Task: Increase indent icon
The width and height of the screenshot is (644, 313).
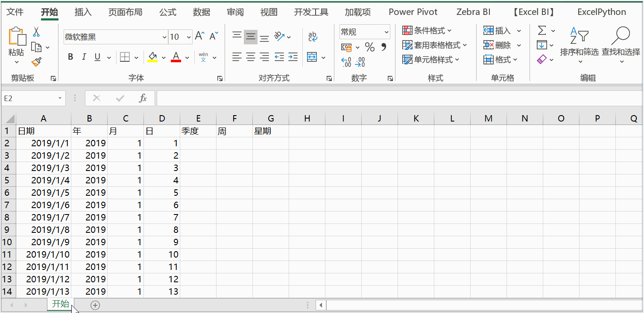Action: click(293, 57)
